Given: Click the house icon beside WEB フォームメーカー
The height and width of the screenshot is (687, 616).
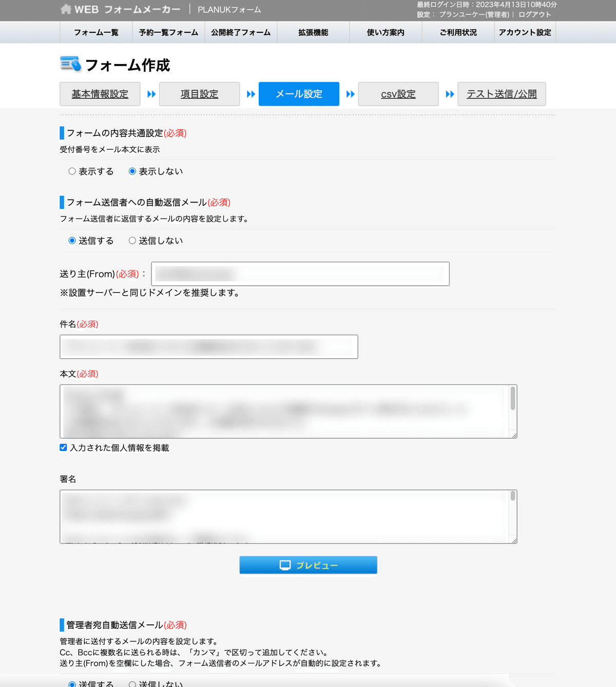Looking at the screenshot, I should [x=66, y=9].
